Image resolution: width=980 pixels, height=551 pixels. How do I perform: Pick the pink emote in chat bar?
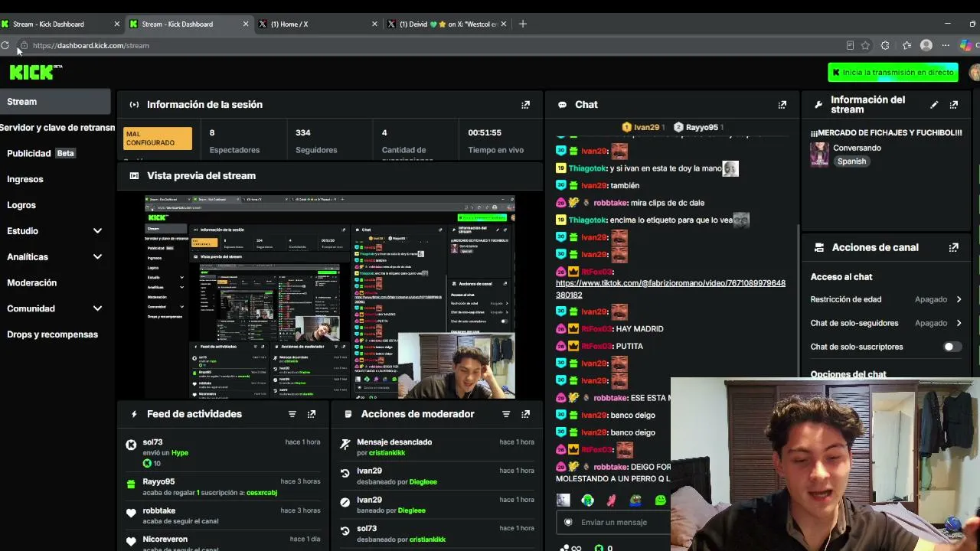(x=611, y=500)
